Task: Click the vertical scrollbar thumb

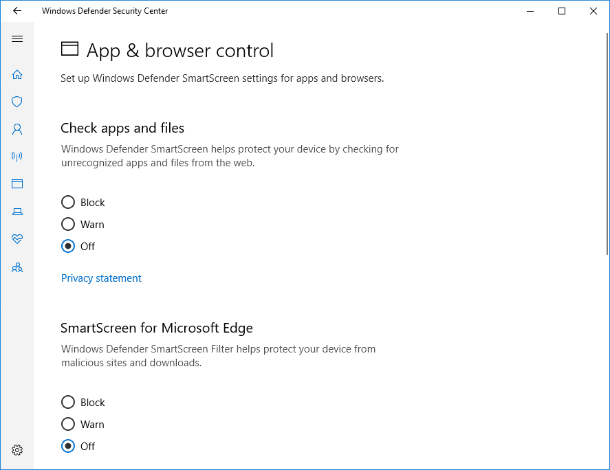Action: 607,144
